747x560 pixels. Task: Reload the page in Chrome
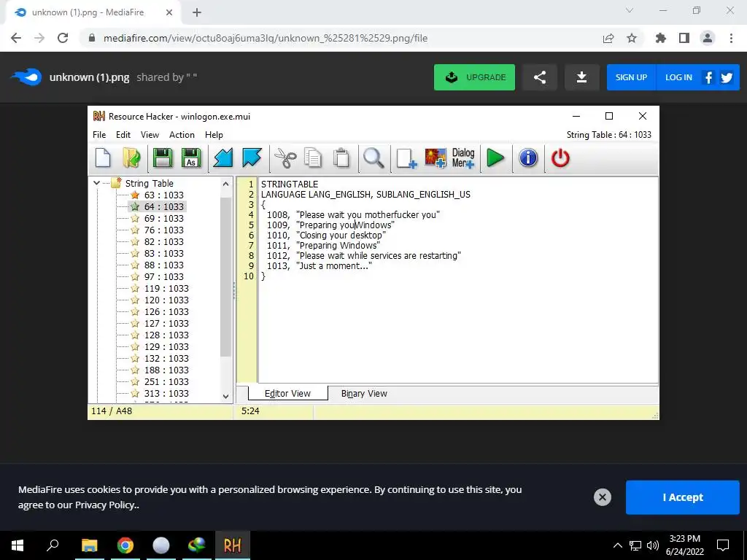click(63, 38)
